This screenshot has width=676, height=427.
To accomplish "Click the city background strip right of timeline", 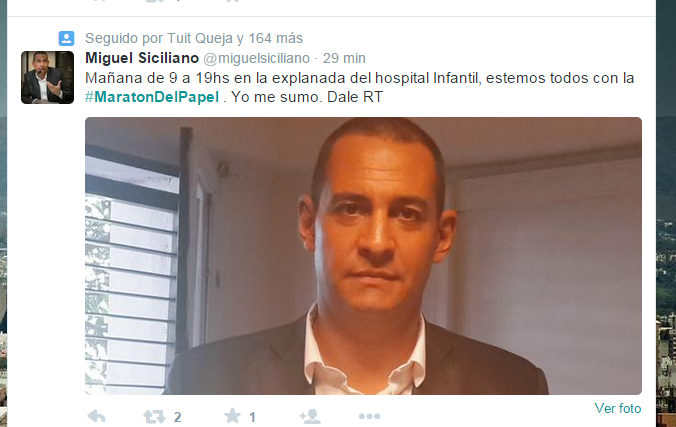I will pos(666,214).
